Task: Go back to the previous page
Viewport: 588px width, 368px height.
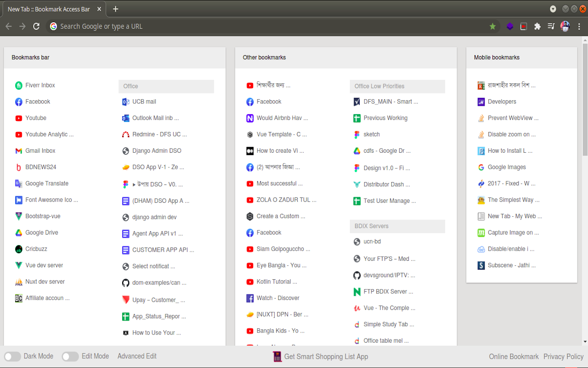Action: (x=8, y=26)
